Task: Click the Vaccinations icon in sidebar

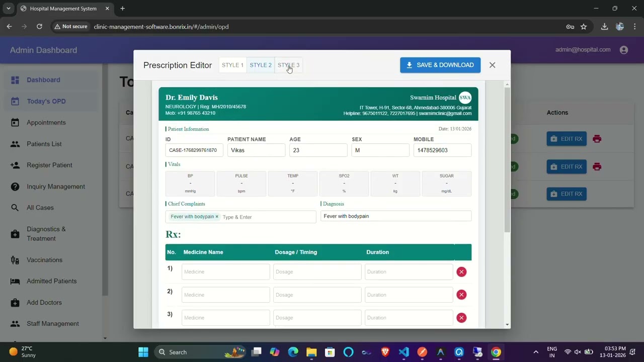Action: [15, 260]
